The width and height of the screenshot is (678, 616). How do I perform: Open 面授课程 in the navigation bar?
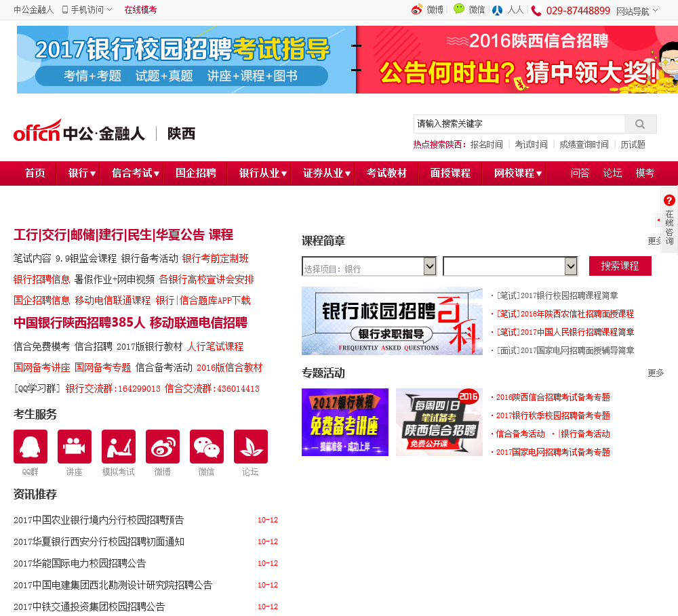(451, 173)
